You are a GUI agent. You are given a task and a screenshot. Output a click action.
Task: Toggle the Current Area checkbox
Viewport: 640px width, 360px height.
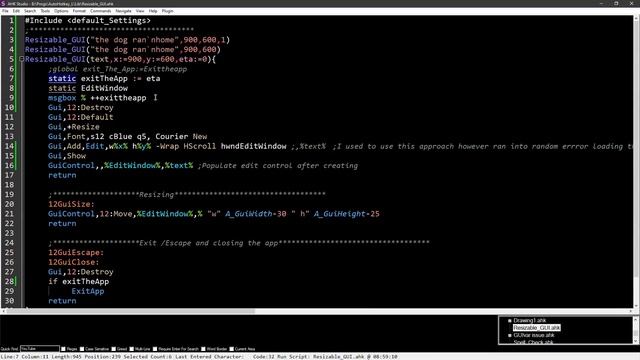click(232, 349)
